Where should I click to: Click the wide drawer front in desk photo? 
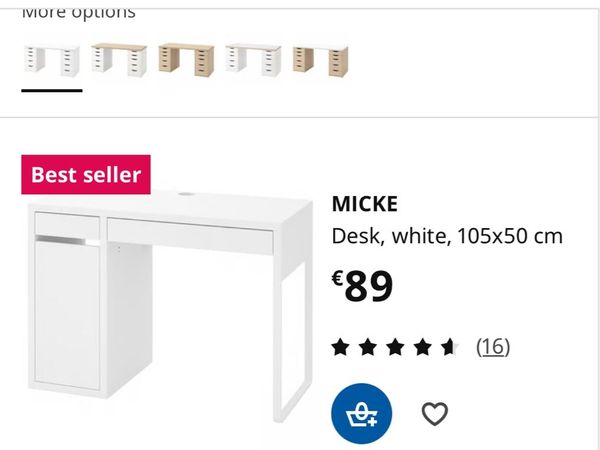pyautogui.click(x=190, y=236)
